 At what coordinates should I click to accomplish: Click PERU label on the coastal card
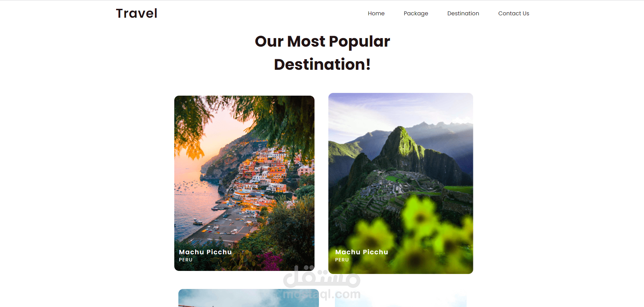point(186,260)
